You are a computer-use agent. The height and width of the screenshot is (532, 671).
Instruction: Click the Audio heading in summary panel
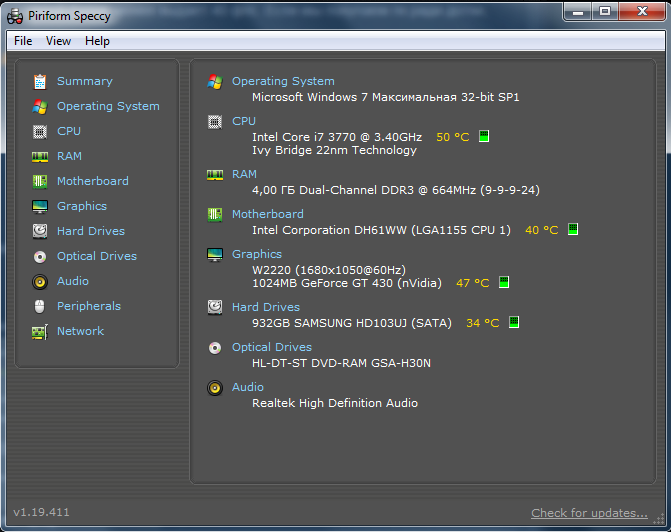[248, 387]
